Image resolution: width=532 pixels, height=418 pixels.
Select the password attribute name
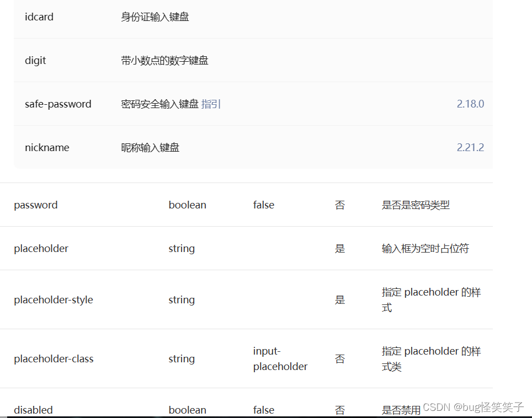(36, 205)
